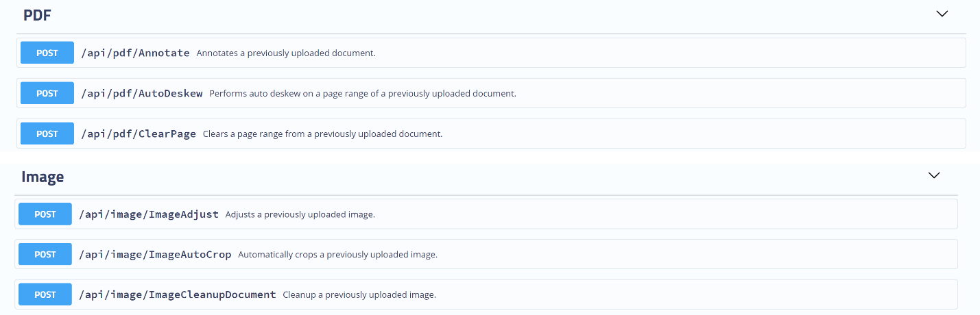This screenshot has width=980, height=315.
Task: Click POST button for ImageCleanupDocument endpoint
Action: (x=45, y=294)
